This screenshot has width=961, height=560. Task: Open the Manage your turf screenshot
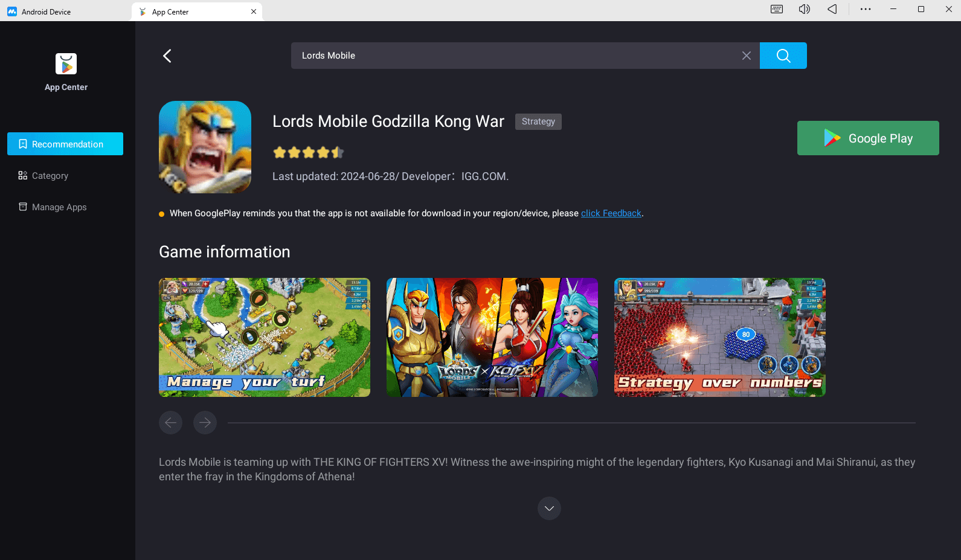(265, 337)
